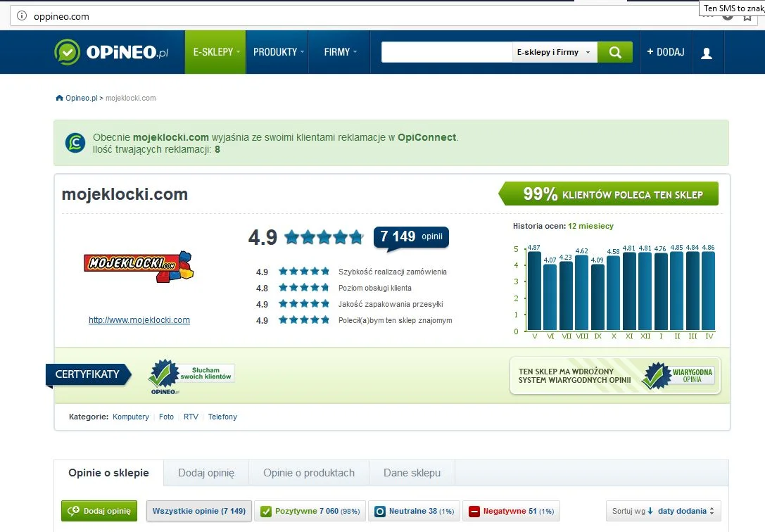Click the green magnifier search button
This screenshot has height=532, width=765.
click(614, 52)
